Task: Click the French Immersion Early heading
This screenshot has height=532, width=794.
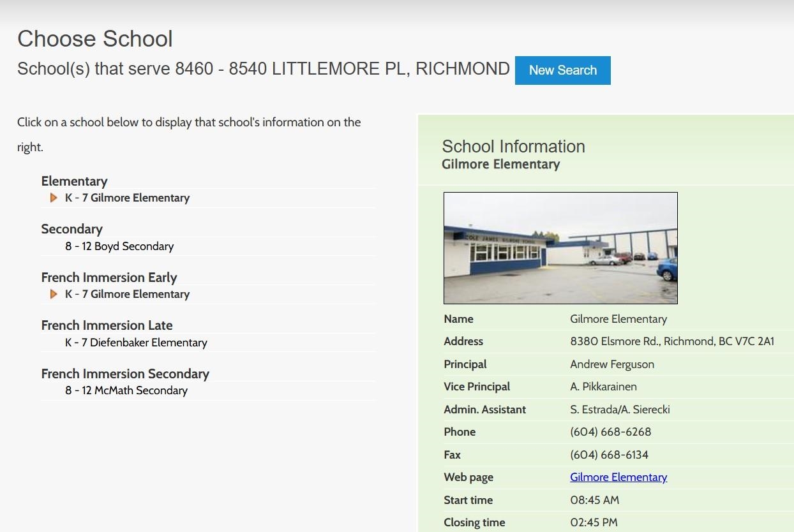Action: (x=109, y=277)
